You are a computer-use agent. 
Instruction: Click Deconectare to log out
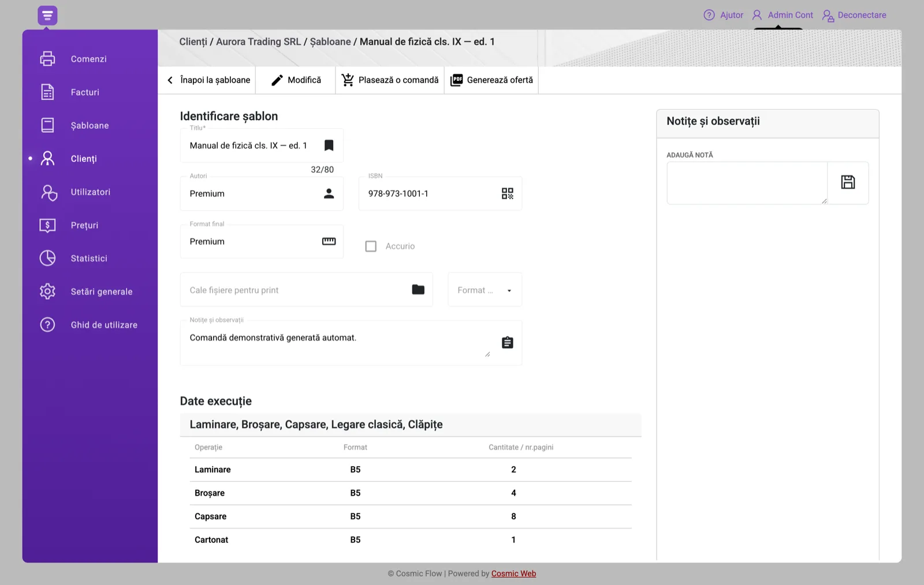(x=854, y=15)
